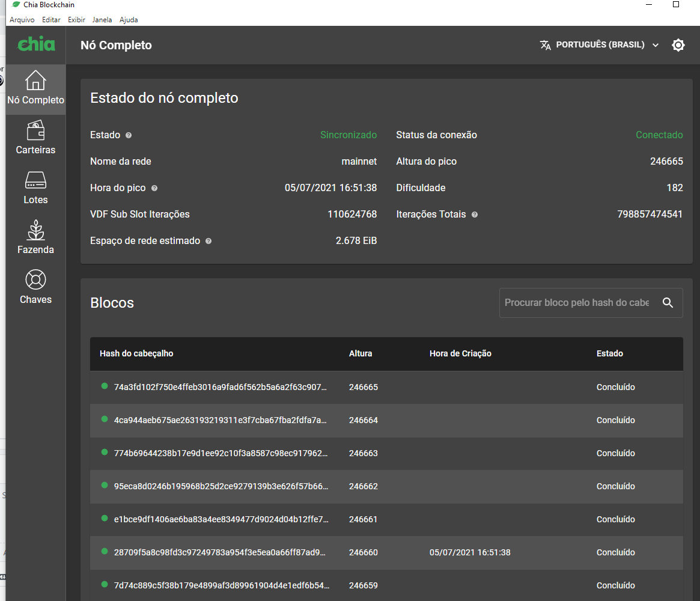Viewport: 700px width, 601px height.
Task: Click help icon next to Estado
Action: click(x=129, y=135)
